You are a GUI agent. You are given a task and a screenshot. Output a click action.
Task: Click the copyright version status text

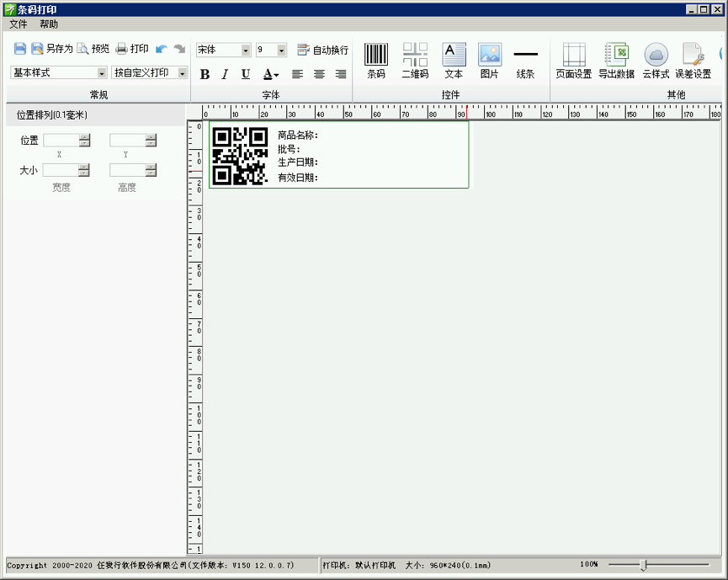151,565
